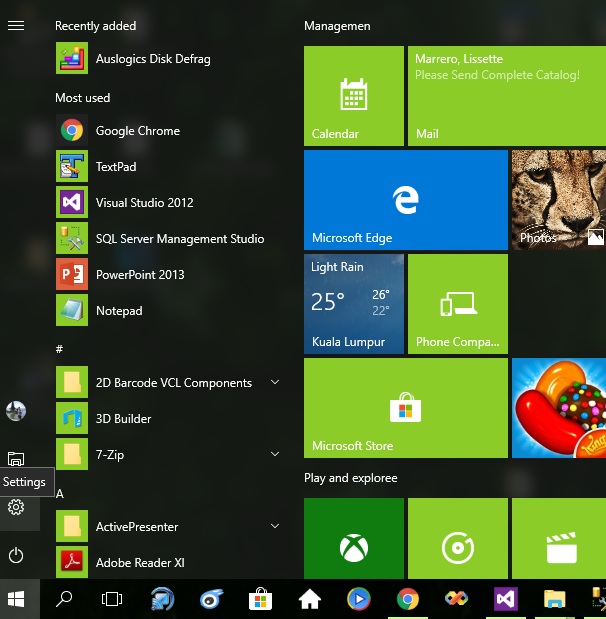This screenshot has width=606, height=619.
Task: Open the Mail tile from Marrero, Lissette
Action: [x=507, y=96]
